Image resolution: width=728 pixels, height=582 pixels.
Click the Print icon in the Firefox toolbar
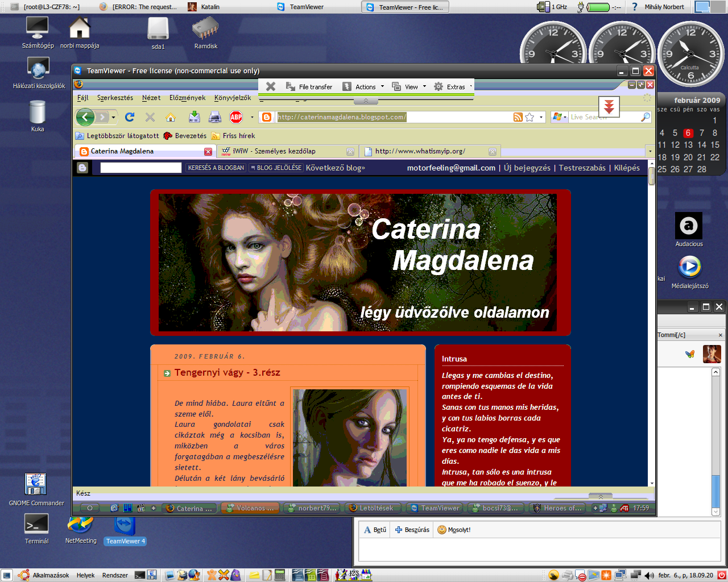[215, 117]
